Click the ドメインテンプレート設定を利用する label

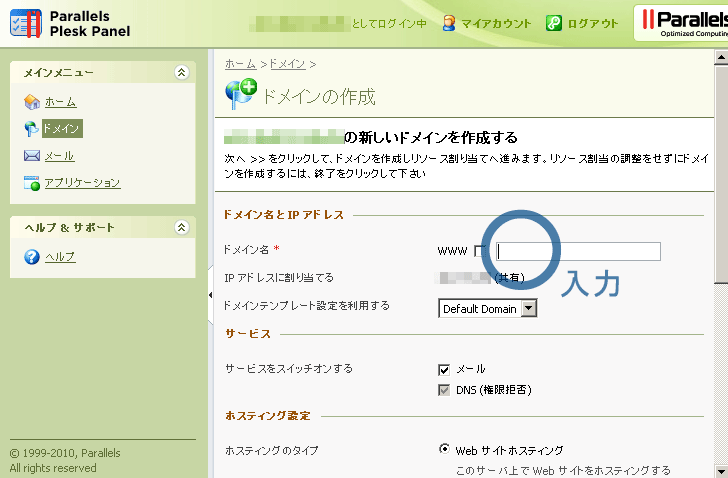pyautogui.click(x=306, y=305)
